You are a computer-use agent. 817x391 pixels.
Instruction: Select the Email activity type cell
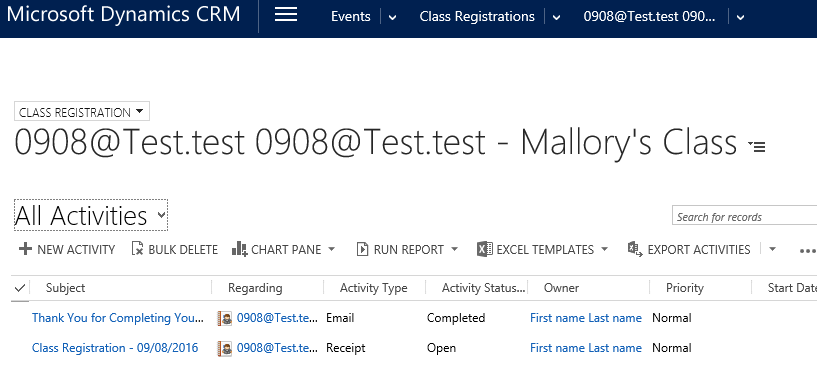(x=340, y=318)
